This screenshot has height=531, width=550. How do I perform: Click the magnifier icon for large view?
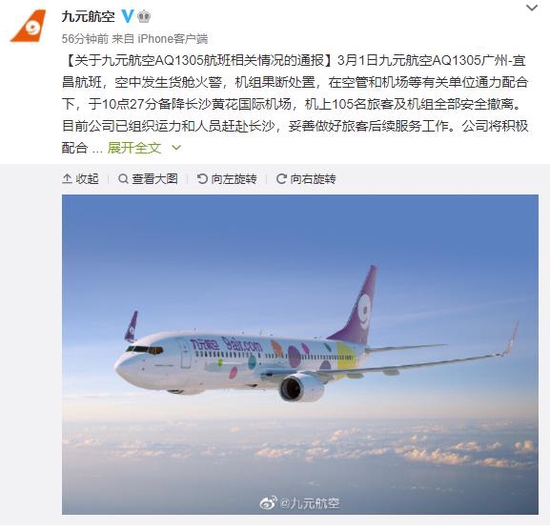[123, 179]
